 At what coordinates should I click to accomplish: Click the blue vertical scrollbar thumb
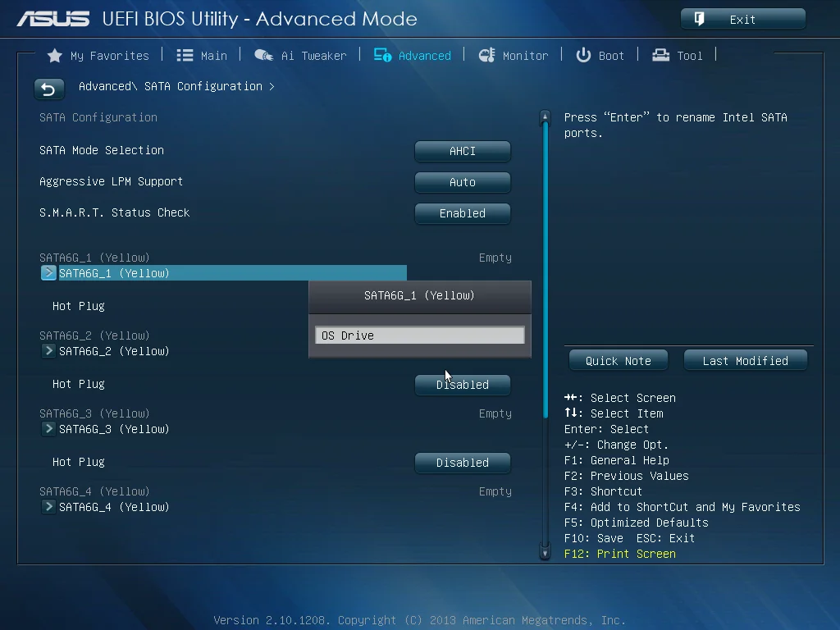tap(545, 271)
